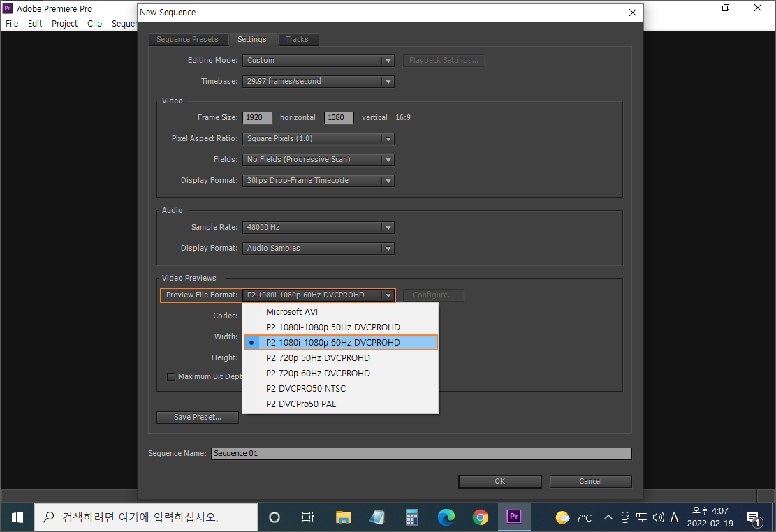The image size is (776, 532).
Task: Open the notepad-style taskbar app icon
Action: click(377, 517)
